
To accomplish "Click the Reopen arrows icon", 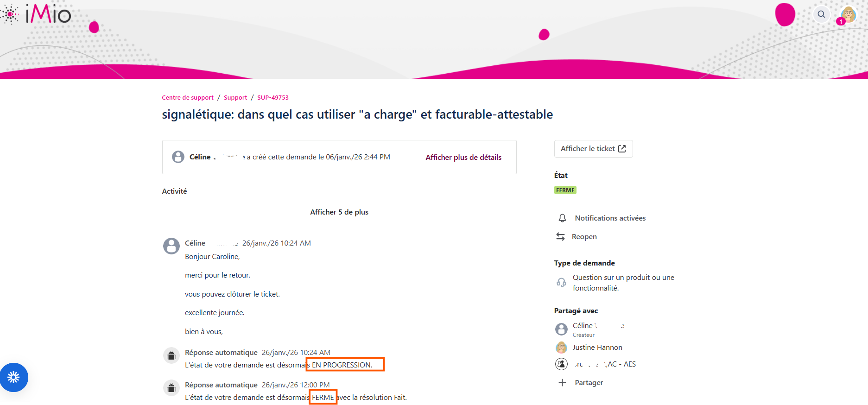I will [x=560, y=237].
